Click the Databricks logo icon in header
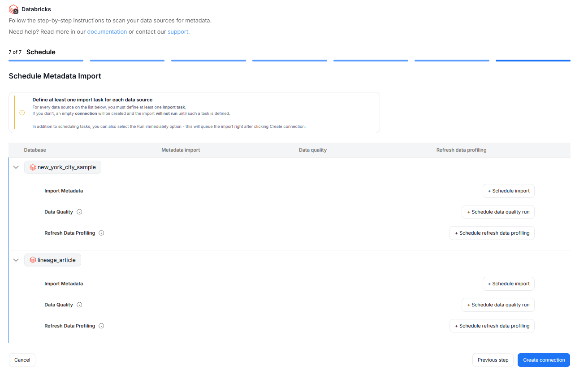The height and width of the screenshot is (380, 588). tap(13, 9)
